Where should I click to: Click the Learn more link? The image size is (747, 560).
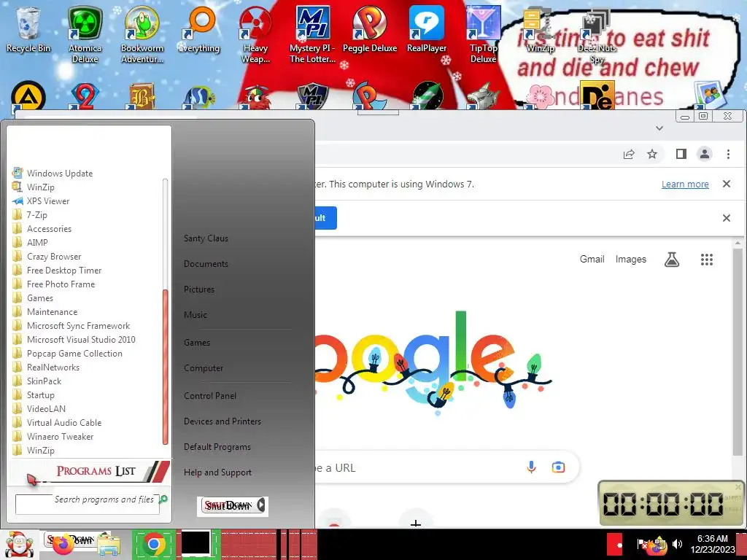pyautogui.click(x=685, y=184)
